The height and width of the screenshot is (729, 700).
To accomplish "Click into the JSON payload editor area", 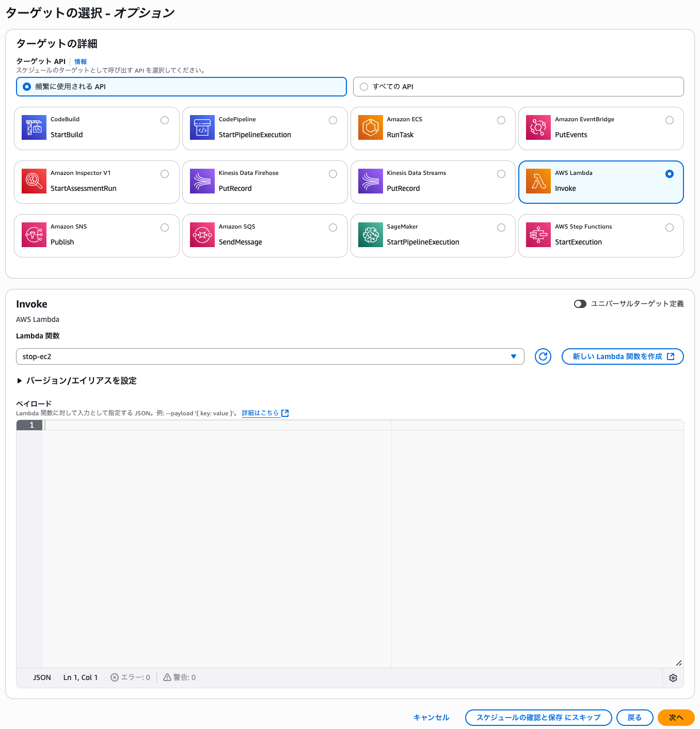I will [217, 542].
